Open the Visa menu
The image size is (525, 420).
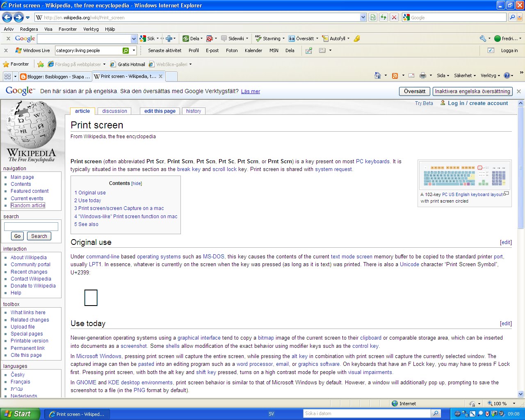[48, 29]
